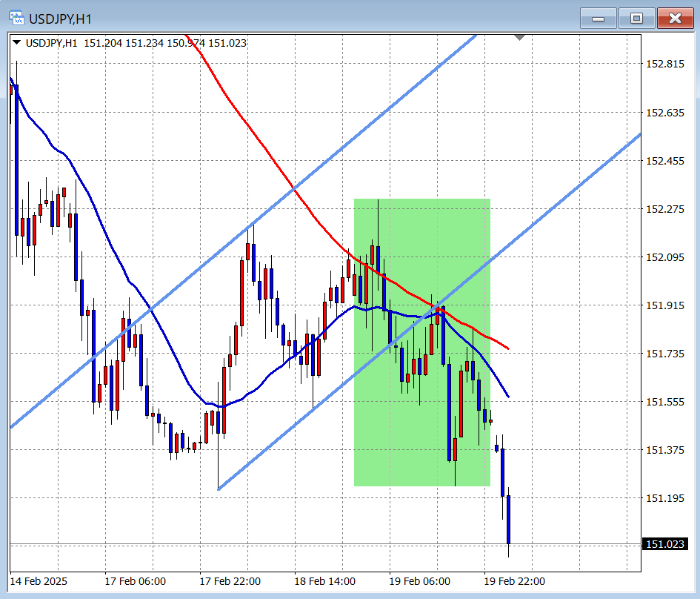This screenshot has height=599, width=700.
Task: Click the 151.195 price scale label
Action: tap(664, 497)
